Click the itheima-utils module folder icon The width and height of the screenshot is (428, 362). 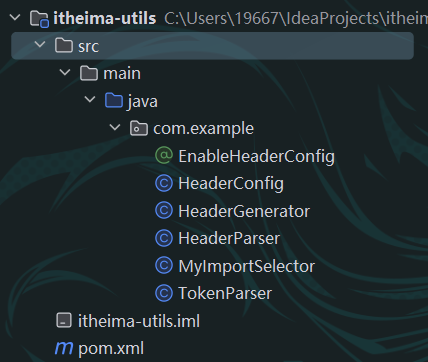39,18
